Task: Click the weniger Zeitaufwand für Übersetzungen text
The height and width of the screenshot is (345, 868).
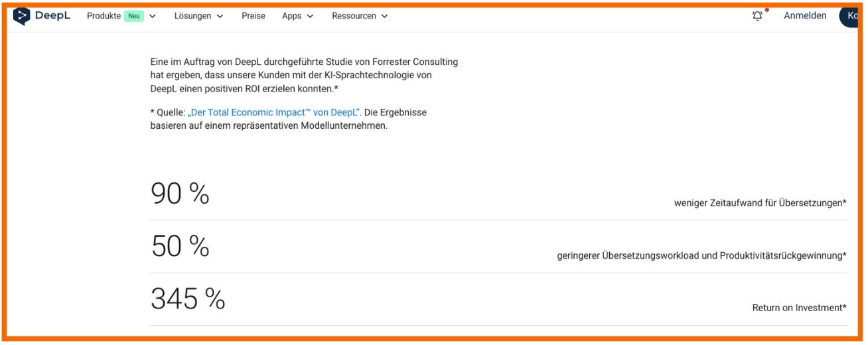Action: (760, 203)
